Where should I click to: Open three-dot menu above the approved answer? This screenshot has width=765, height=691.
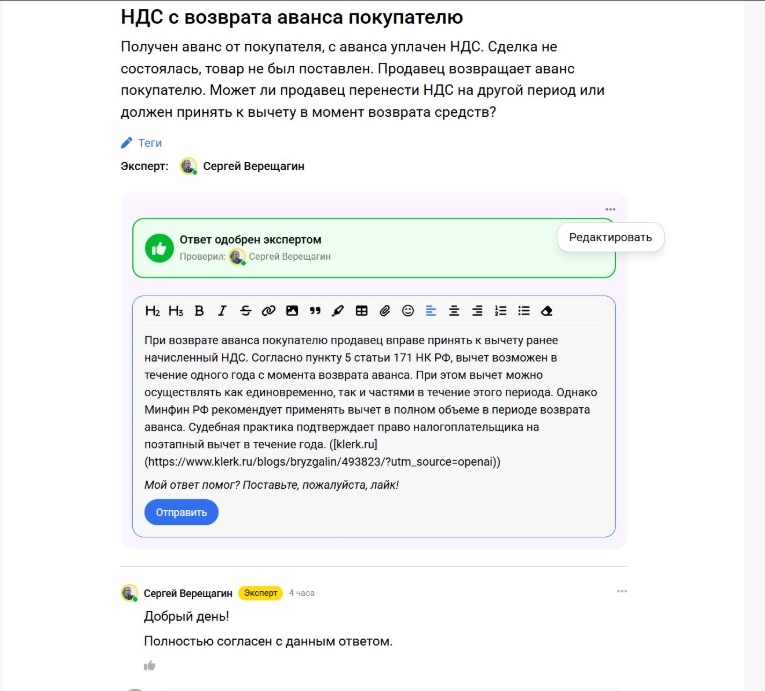pyautogui.click(x=610, y=210)
